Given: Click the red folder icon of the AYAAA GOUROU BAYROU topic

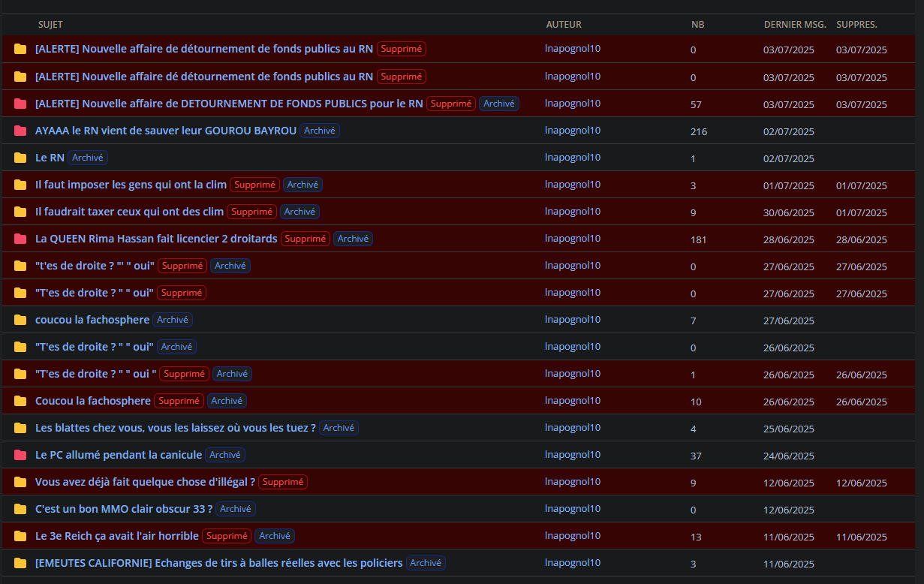Looking at the screenshot, I should coord(20,131).
